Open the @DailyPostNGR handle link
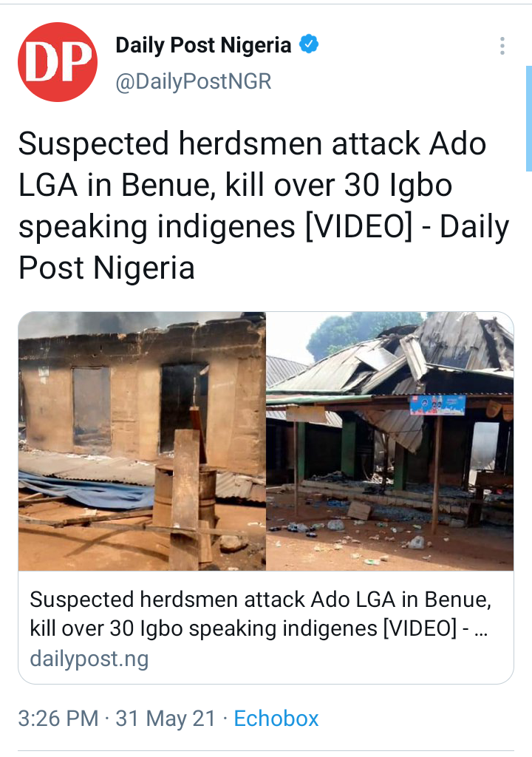The image size is (532, 757). point(193,81)
